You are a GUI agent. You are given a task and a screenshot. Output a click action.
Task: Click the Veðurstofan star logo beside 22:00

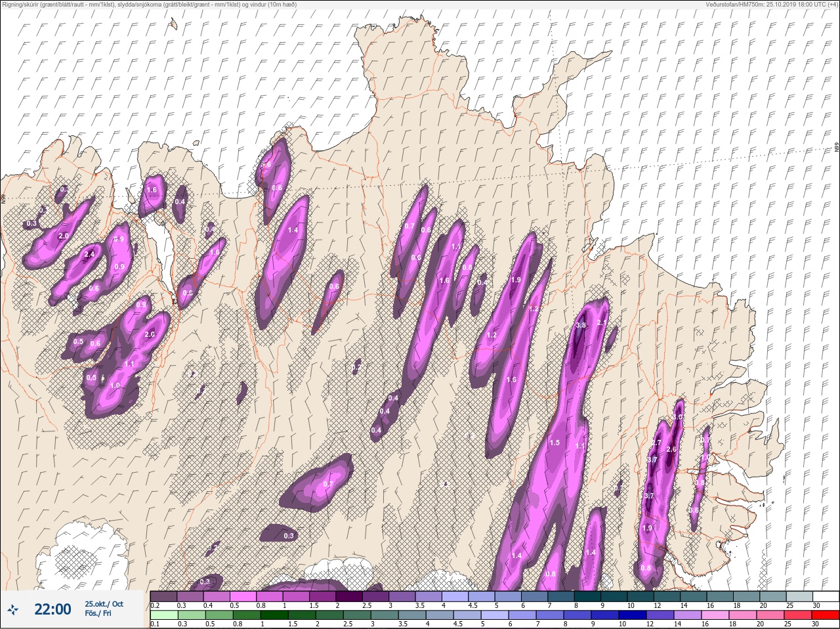[13, 610]
